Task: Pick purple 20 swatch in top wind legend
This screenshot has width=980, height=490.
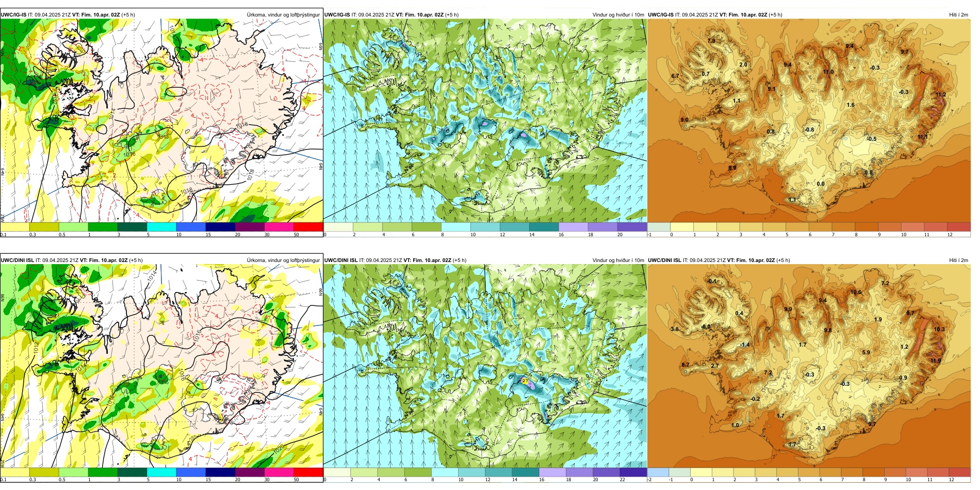Action: [x=632, y=226]
